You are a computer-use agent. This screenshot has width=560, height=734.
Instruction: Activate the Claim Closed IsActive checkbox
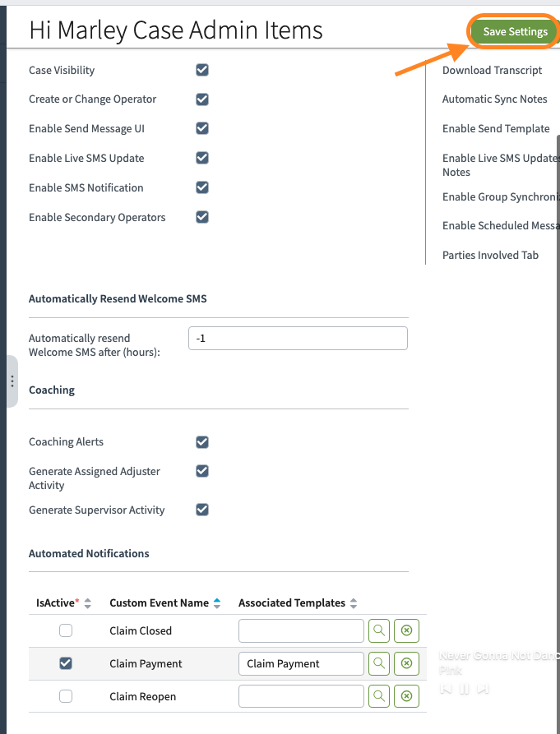tap(66, 631)
